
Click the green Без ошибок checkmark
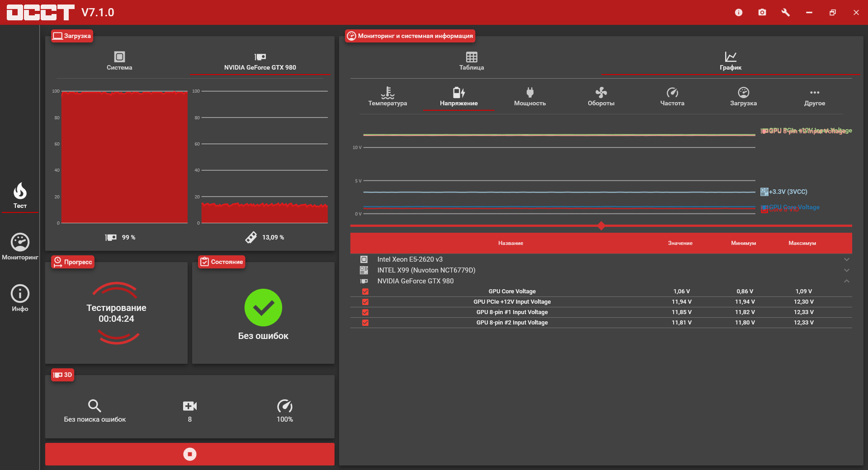(x=263, y=308)
